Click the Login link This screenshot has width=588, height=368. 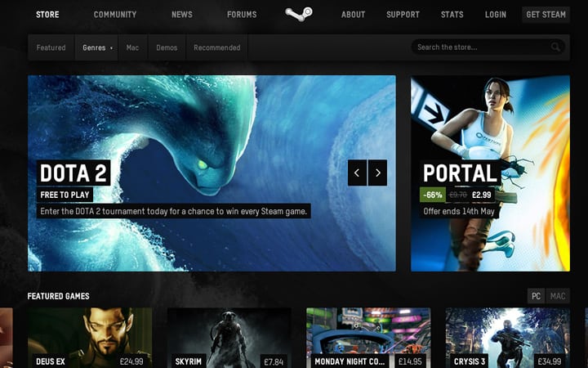pos(496,15)
